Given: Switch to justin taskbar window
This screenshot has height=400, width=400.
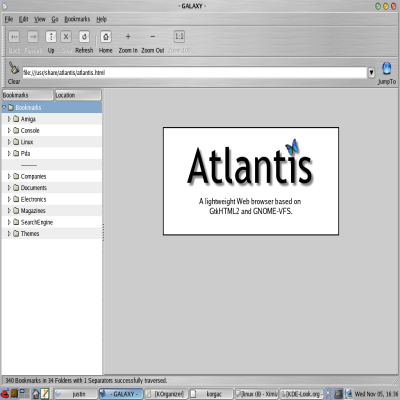Looking at the screenshot, I should 75,394.
